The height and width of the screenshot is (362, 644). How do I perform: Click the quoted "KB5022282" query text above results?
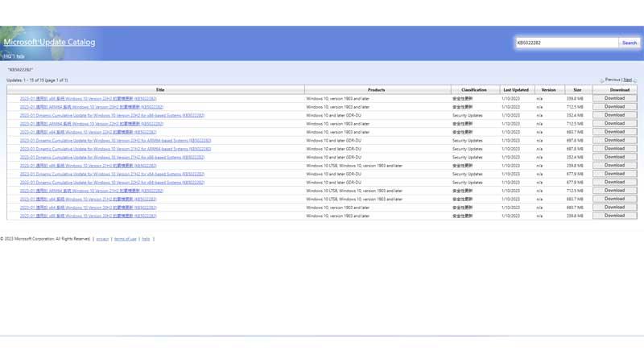[x=21, y=70]
